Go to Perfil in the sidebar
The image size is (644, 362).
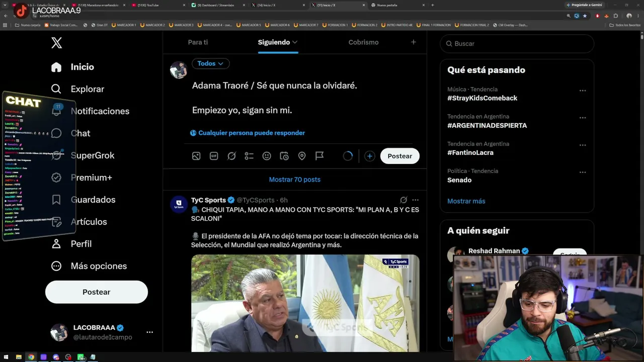71,244
